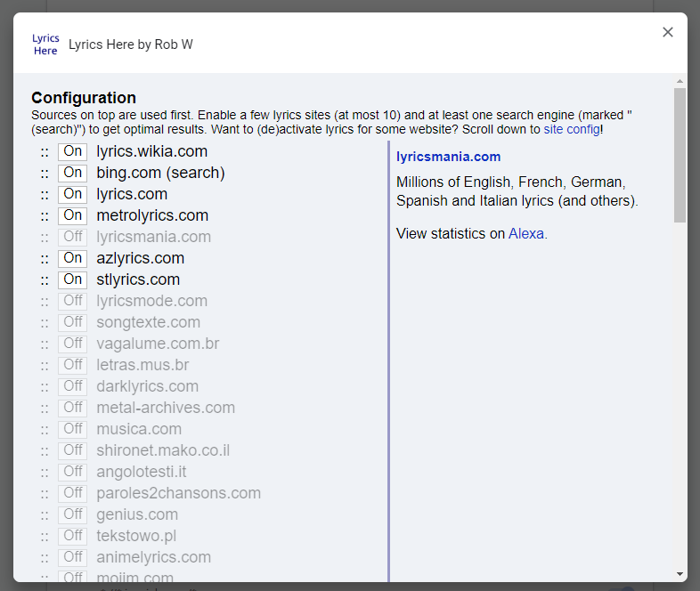Turn off the lyrics.wikia.com source

pyautogui.click(x=72, y=151)
